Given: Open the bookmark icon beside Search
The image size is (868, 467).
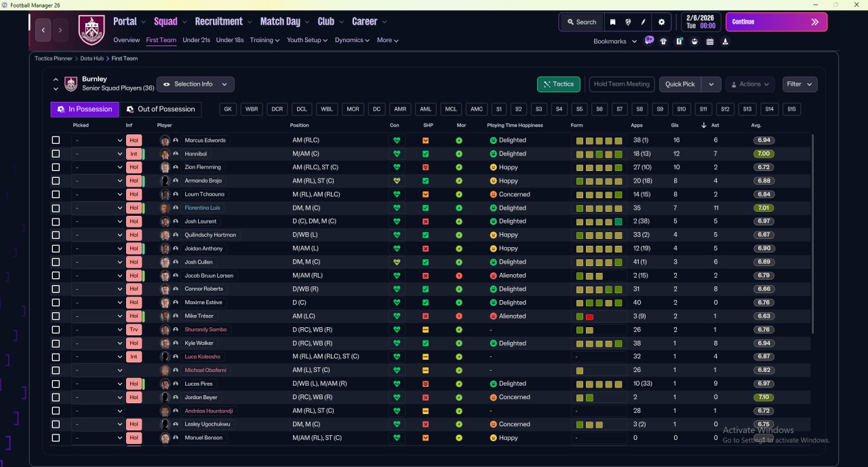Looking at the screenshot, I should click(613, 22).
